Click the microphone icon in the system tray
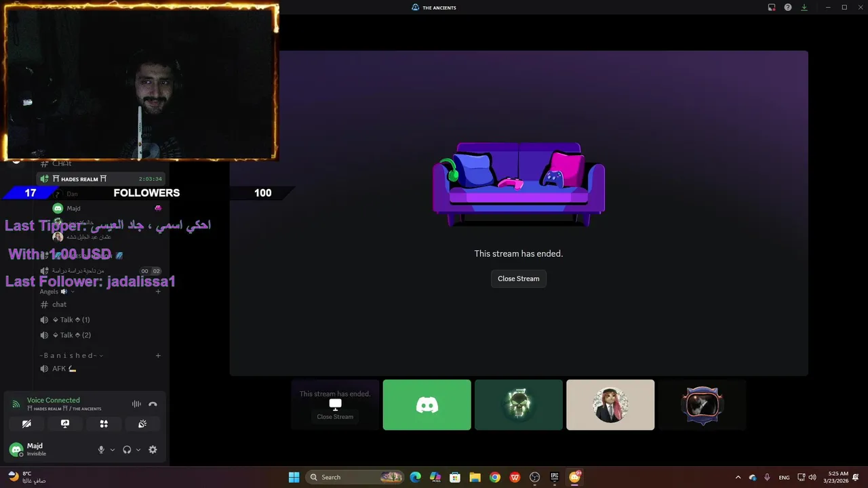This screenshot has height=488, width=868. (767, 477)
